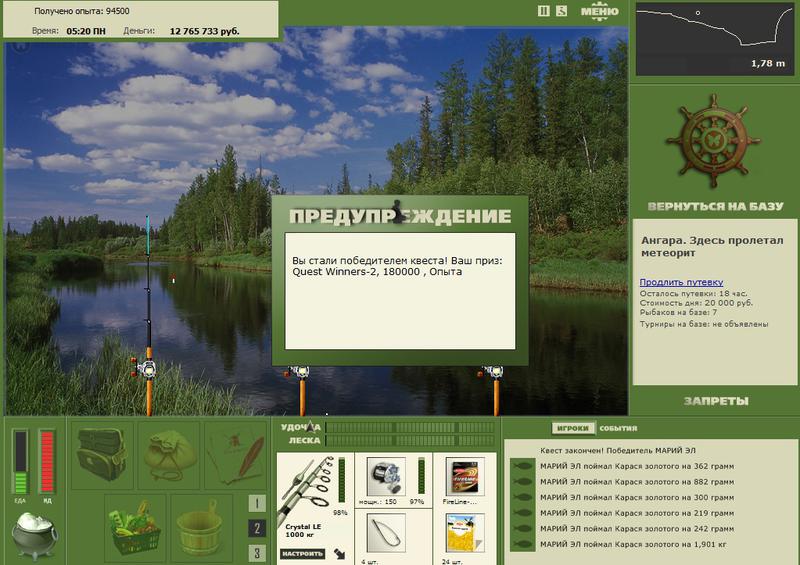Click the Турниры на базе: не объявлены line
800x565 pixels.
pos(704,324)
